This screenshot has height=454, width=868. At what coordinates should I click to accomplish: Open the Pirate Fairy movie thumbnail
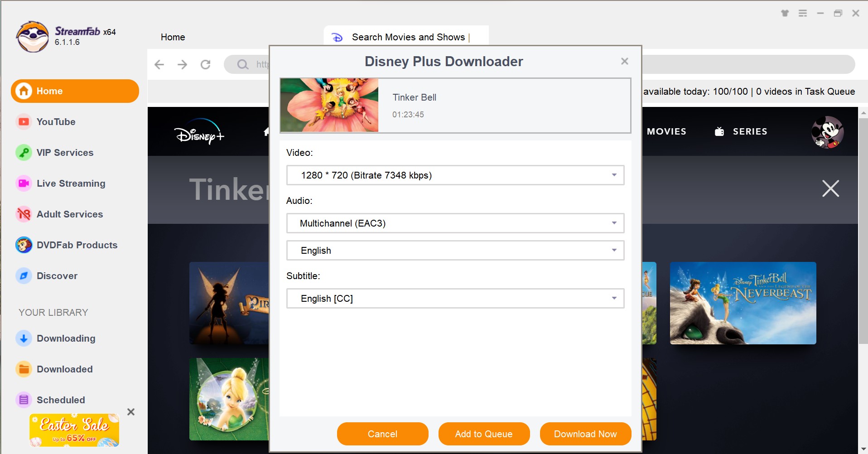coord(229,303)
